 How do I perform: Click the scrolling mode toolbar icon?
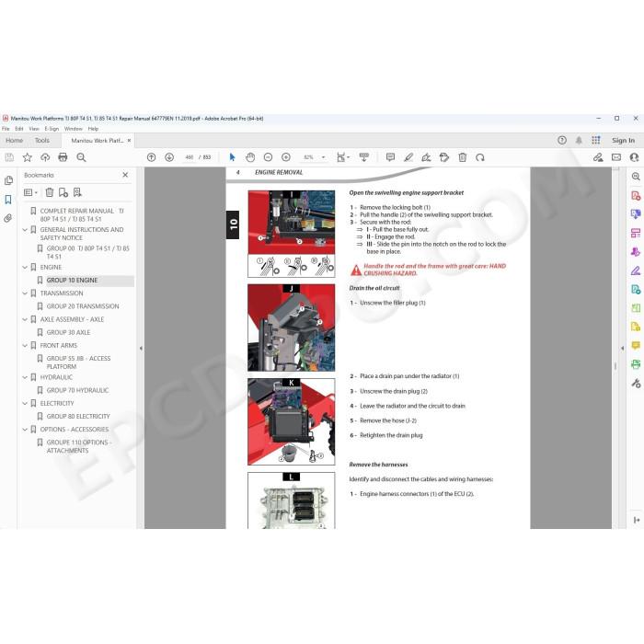point(364,157)
